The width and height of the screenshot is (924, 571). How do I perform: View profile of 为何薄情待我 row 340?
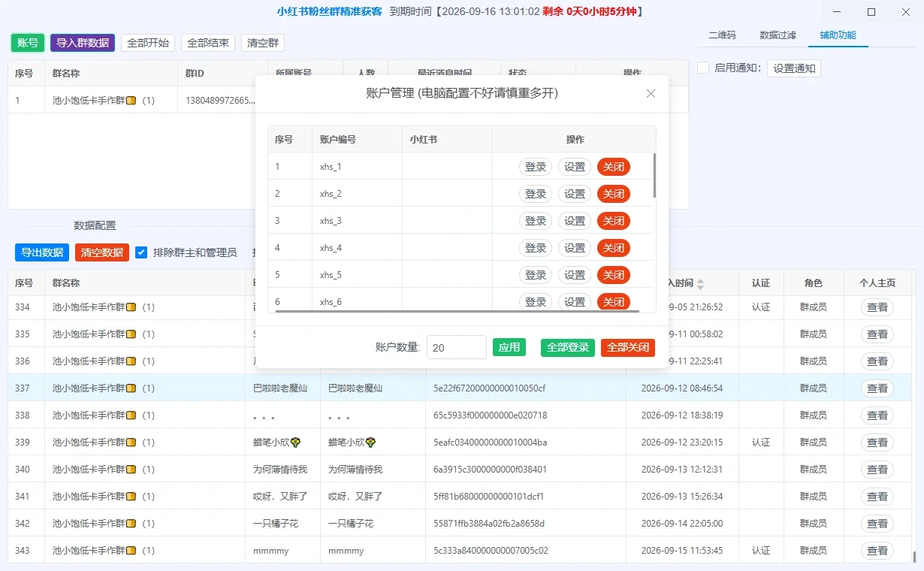click(877, 470)
